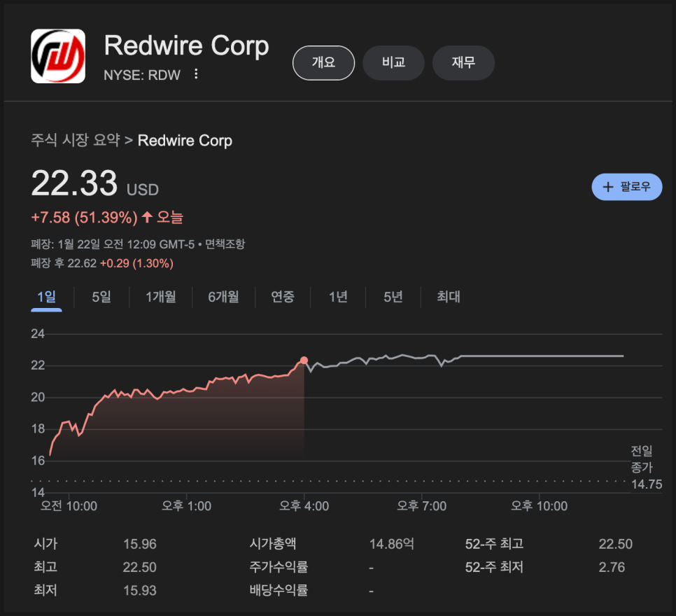The height and width of the screenshot is (616, 676).
Task: Select the 1년 chart range
Action: (x=338, y=297)
